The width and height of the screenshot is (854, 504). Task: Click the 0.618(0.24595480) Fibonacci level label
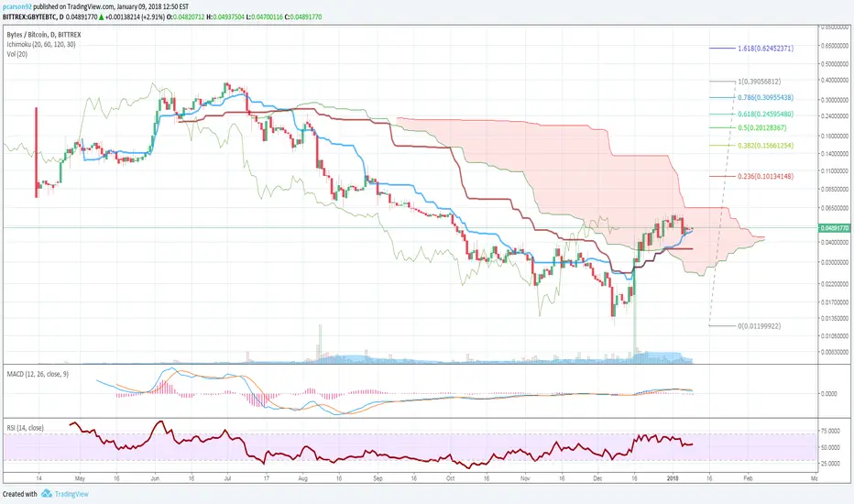pyautogui.click(x=765, y=115)
